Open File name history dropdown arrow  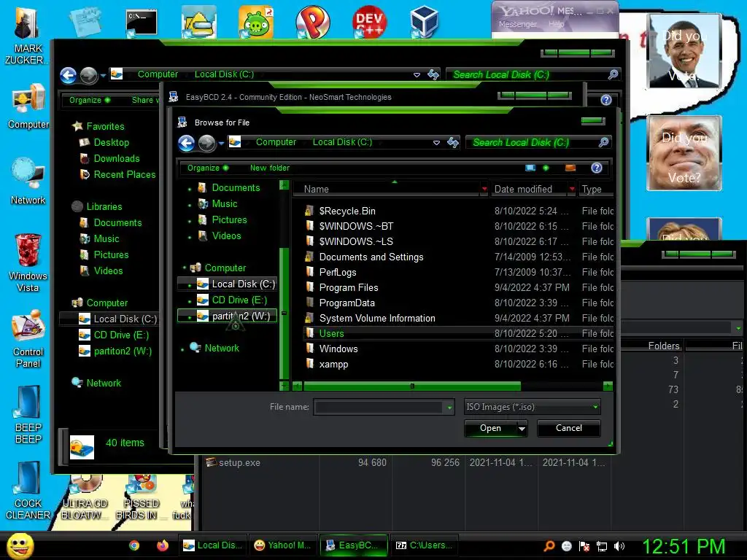[x=449, y=408]
